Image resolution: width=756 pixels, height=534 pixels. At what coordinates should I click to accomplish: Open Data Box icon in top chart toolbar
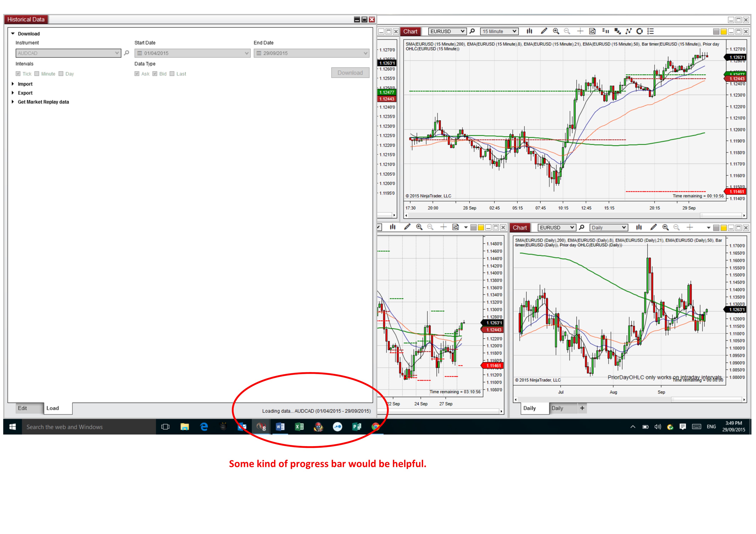click(x=592, y=31)
